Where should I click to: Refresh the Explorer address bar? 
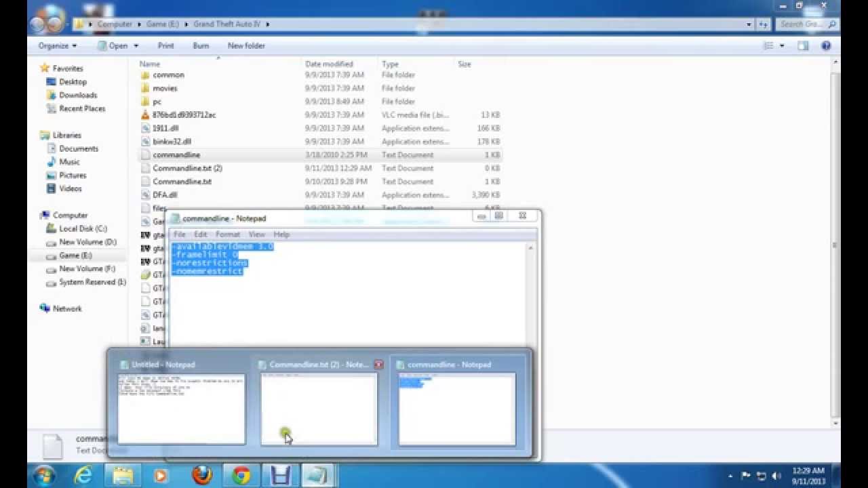(x=763, y=24)
